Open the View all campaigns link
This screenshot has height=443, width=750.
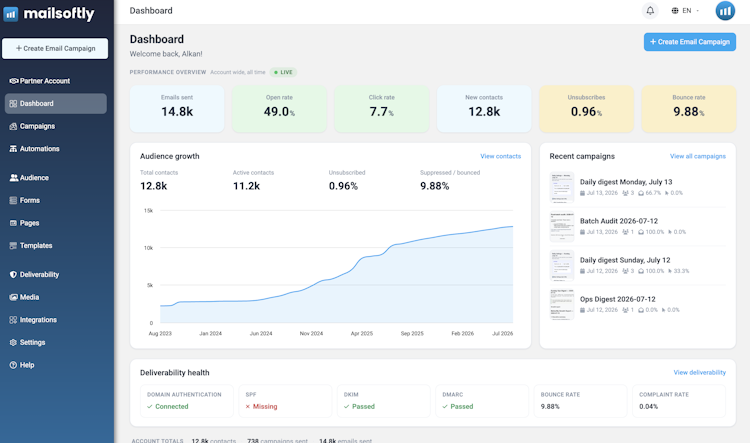pos(697,156)
